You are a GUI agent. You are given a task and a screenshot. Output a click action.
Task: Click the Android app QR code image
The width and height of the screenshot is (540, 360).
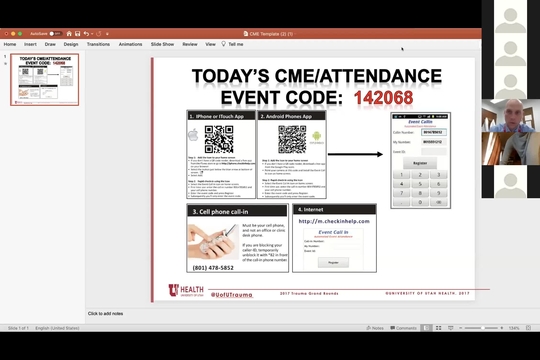point(292,139)
